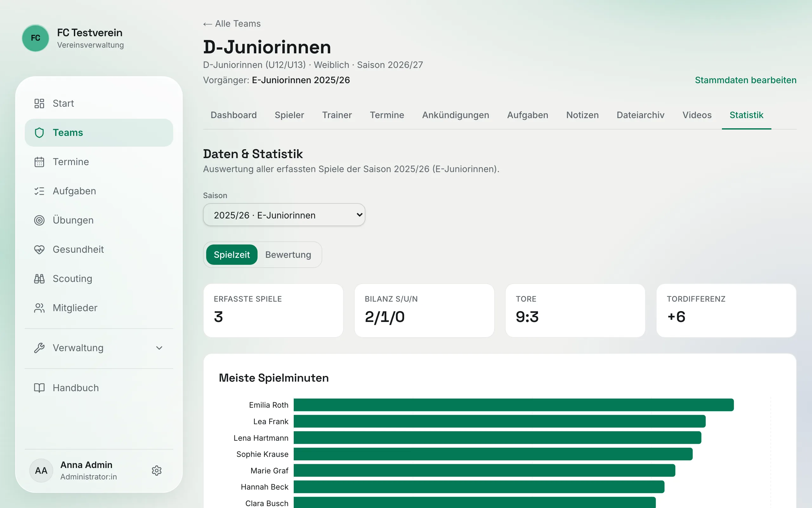Viewport: 812px width, 508px height.
Task: Click the FC club logo badge
Action: tap(36, 38)
